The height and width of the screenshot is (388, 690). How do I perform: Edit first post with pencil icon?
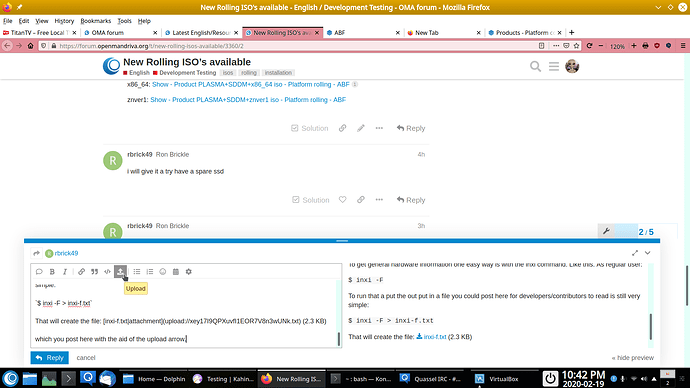361,128
